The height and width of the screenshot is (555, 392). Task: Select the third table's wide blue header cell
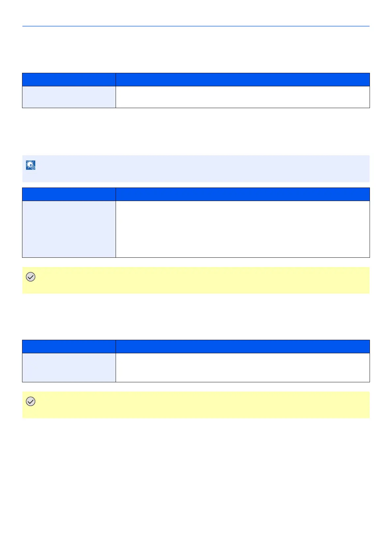[x=243, y=346]
